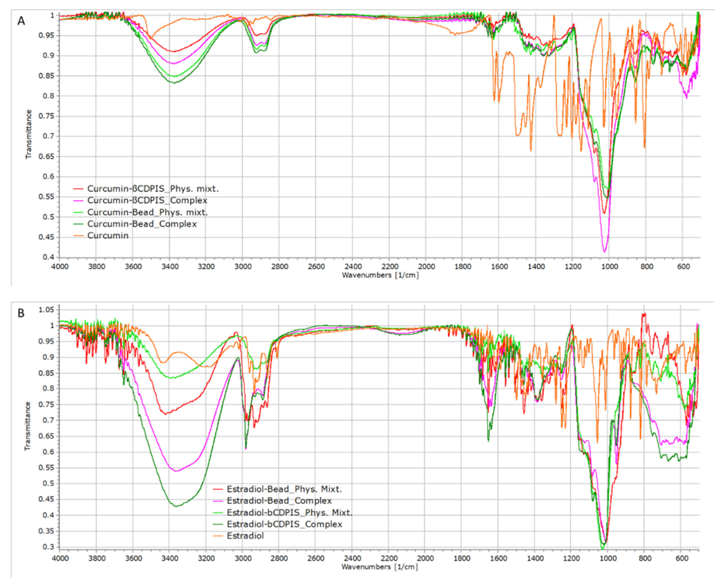
Task: Click the 1.05 y-axis tick label in panel B
Action: click(46, 310)
